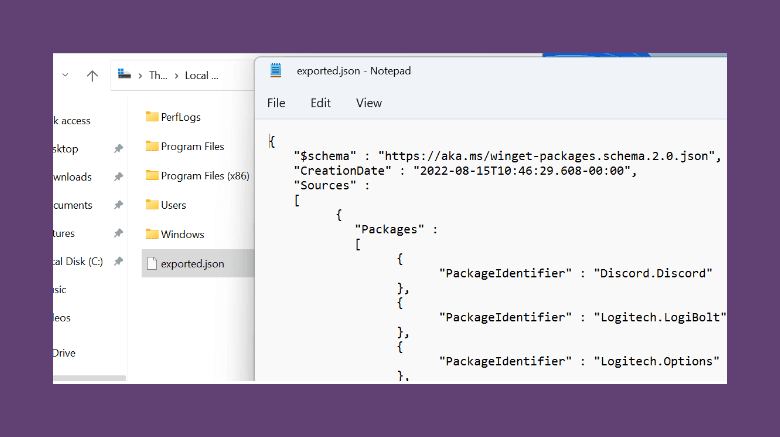
Task: Click the PerfLogs folder icon
Action: point(152,116)
